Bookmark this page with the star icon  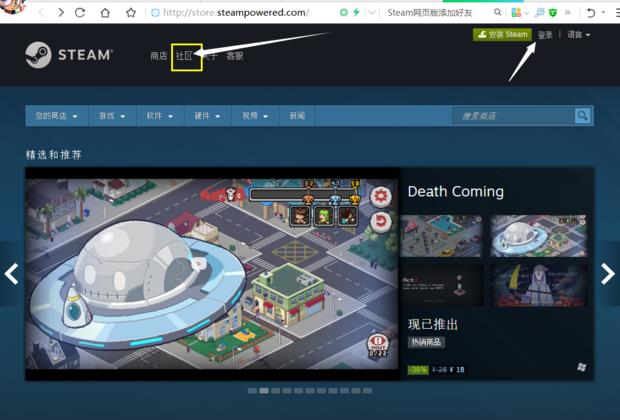(131, 13)
